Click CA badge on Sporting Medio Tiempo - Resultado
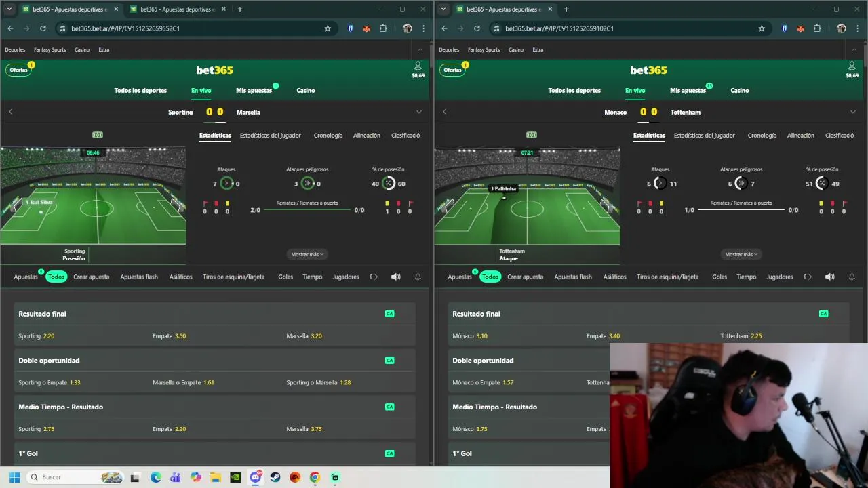The image size is (868, 488). (x=389, y=407)
